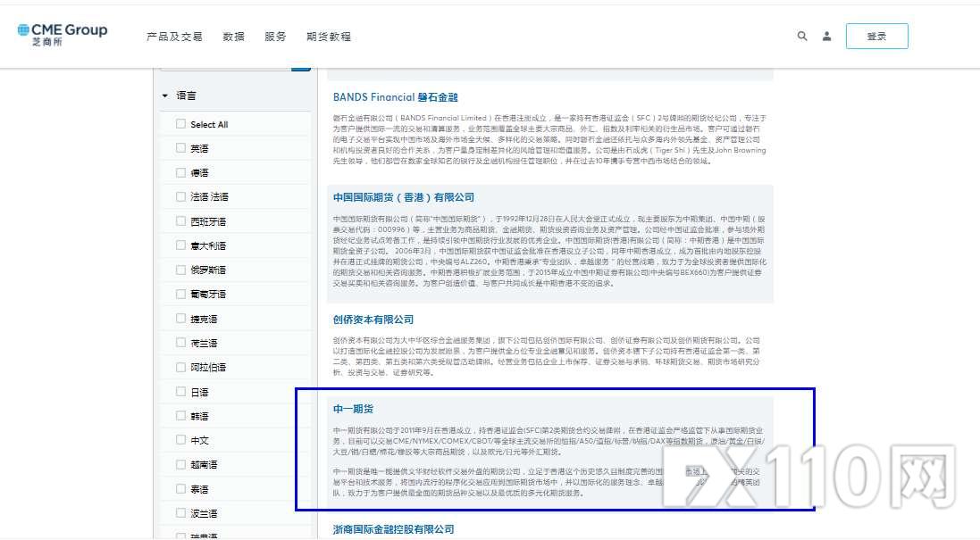This screenshot has height=540, width=980.
Task: Click the sidebar search input field
Action: click(226, 68)
